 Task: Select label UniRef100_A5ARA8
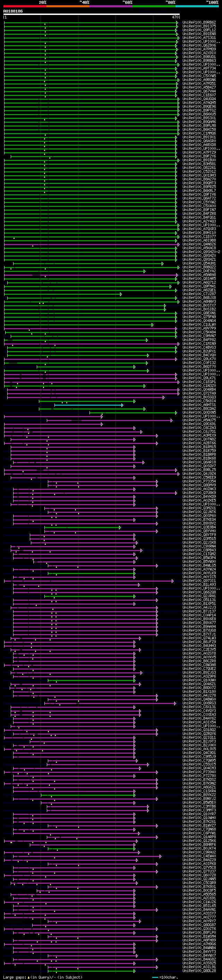click(x=199, y=275)
